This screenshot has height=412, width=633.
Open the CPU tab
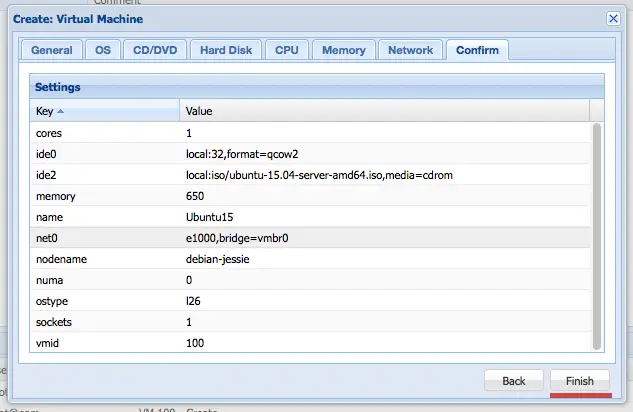(287, 50)
